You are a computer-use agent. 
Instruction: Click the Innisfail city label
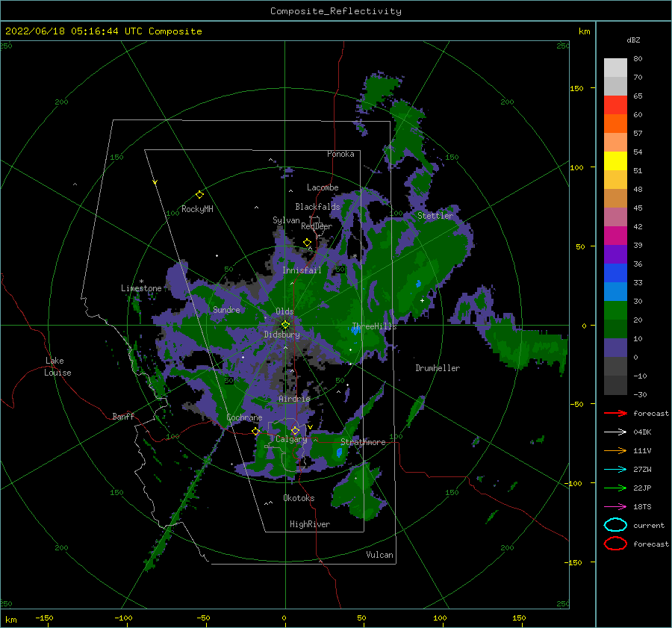tap(302, 270)
